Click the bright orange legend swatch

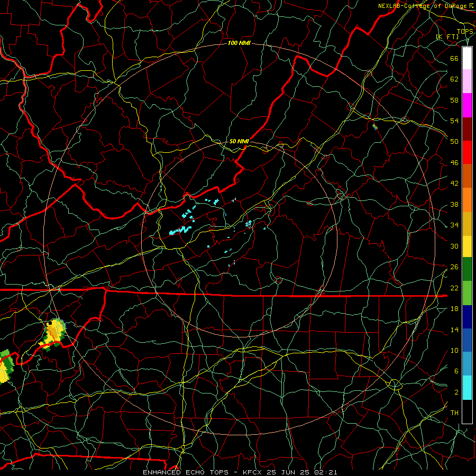coord(467,200)
